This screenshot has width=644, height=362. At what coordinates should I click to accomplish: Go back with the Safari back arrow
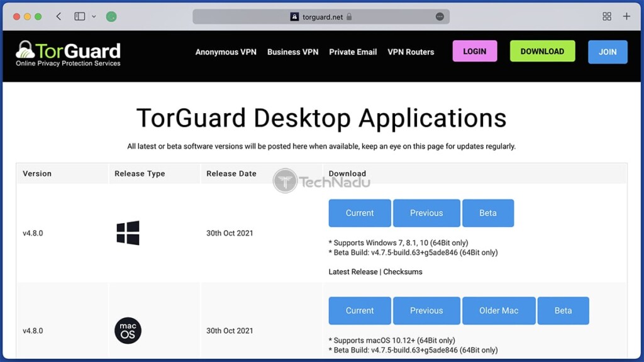(58, 16)
